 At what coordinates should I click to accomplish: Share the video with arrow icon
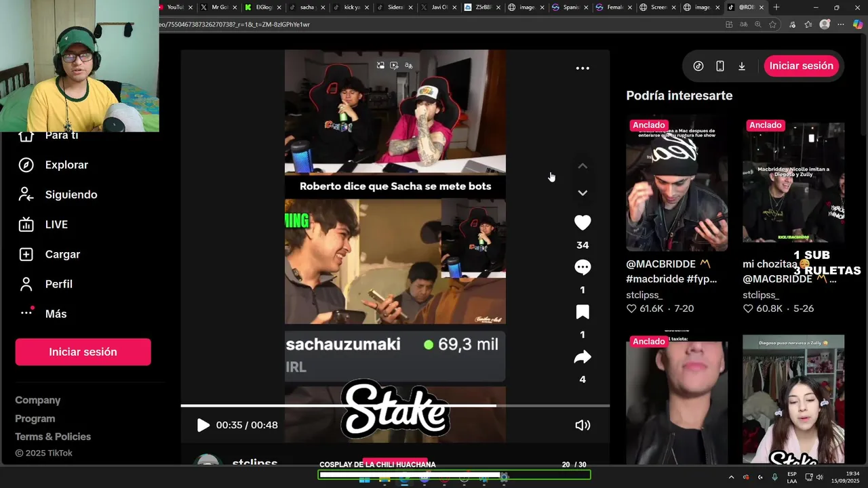pos(583,357)
